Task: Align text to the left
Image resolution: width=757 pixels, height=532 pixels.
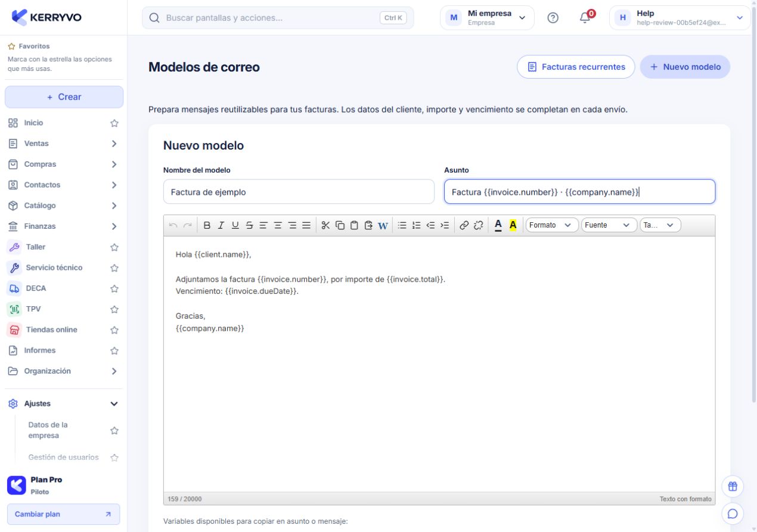Action: (x=263, y=225)
